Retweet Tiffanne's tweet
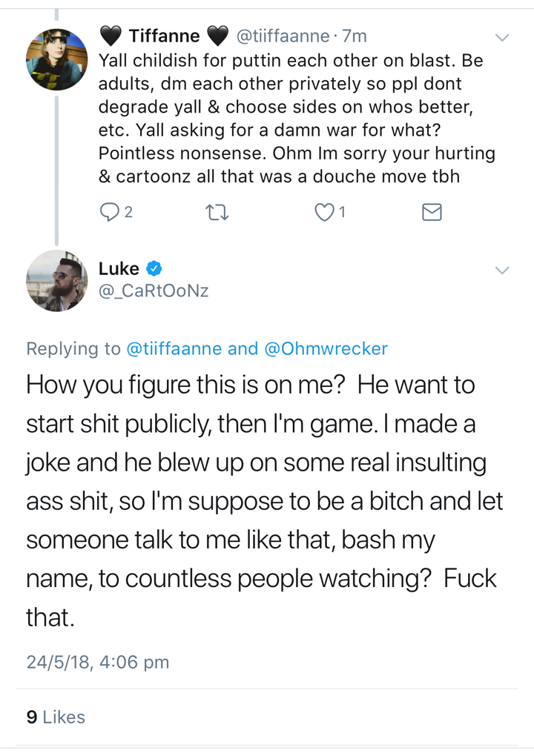This screenshot has height=756, width=534. pos(217,212)
